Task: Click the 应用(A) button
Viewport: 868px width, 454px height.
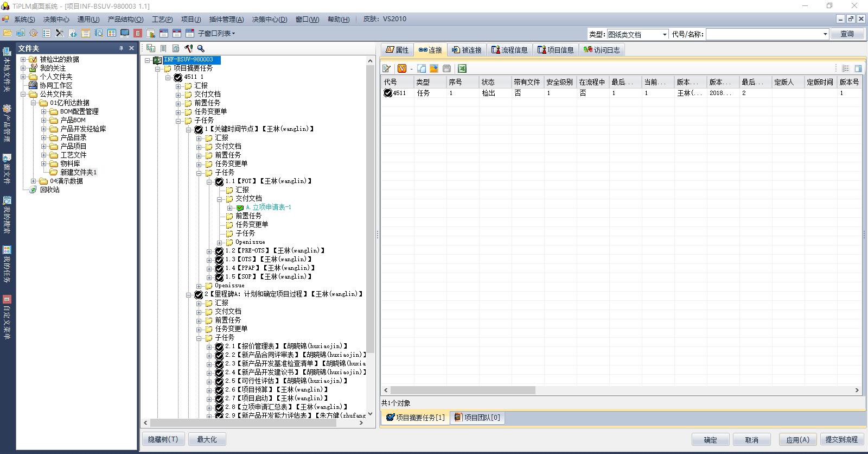Action: click(x=797, y=440)
